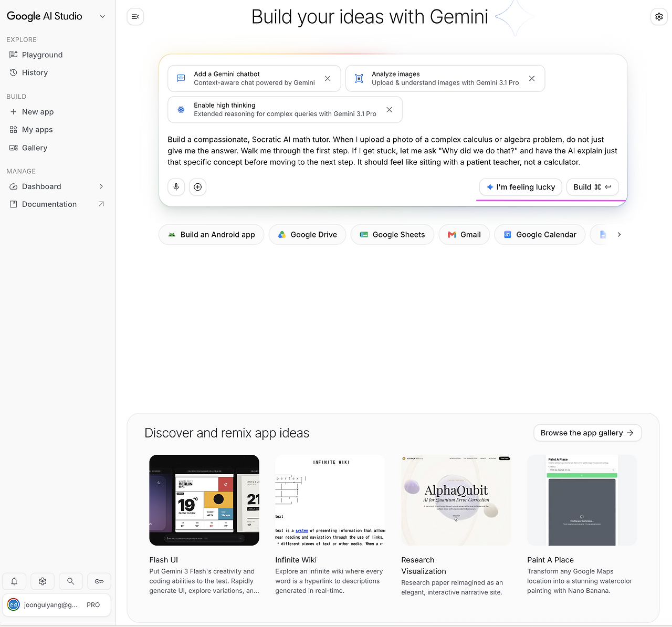Choose the Build an Android app suggestion
The image size is (672, 627).
(212, 235)
